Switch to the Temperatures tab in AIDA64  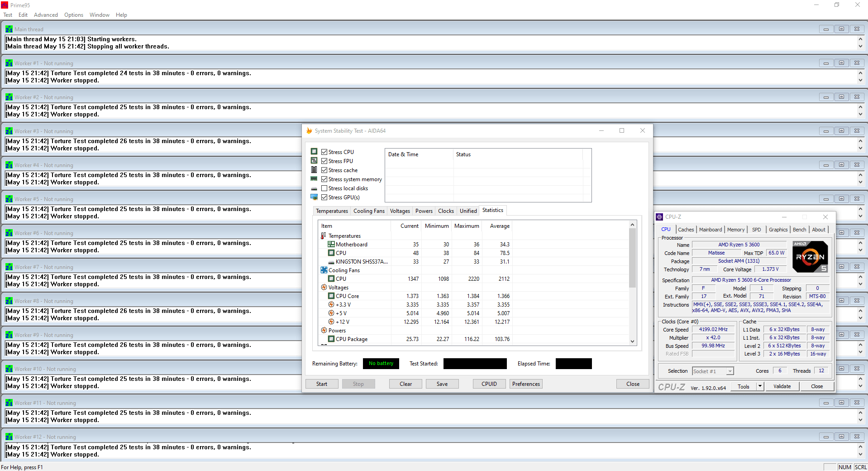pos(332,211)
